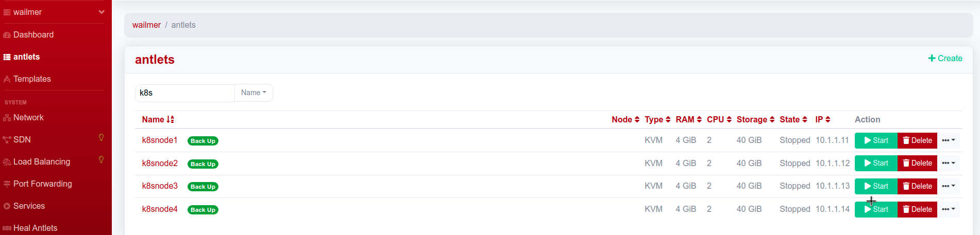Open the Name filter dropdown
Image resolution: width=980 pixels, height=235 pixels.
pyautogui.click(x=254, y=93)
